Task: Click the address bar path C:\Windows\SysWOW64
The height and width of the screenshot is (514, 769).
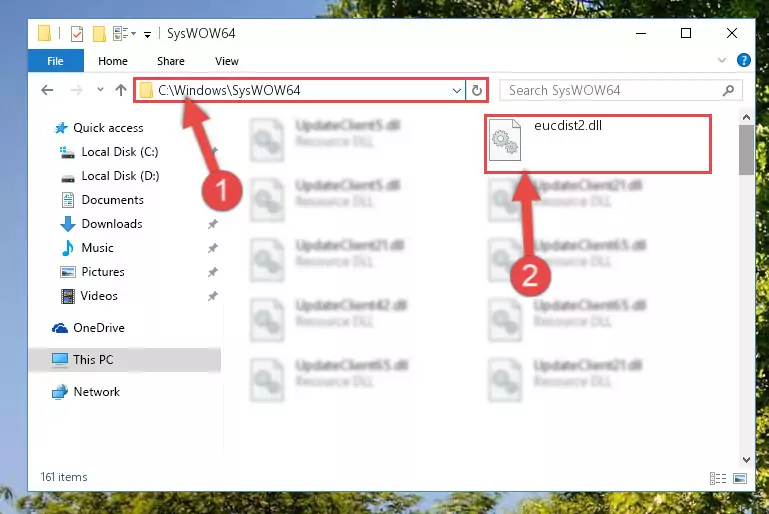Action: tap(229, 90)
